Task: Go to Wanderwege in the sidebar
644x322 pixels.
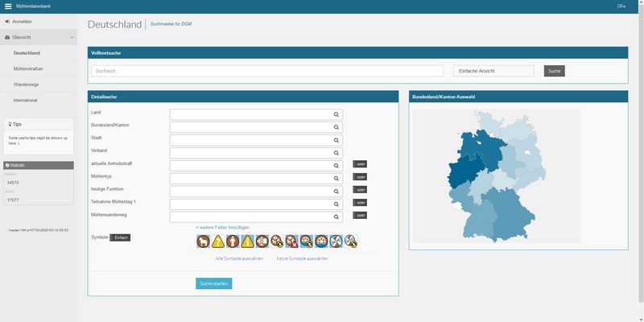Action: [27, 84]
